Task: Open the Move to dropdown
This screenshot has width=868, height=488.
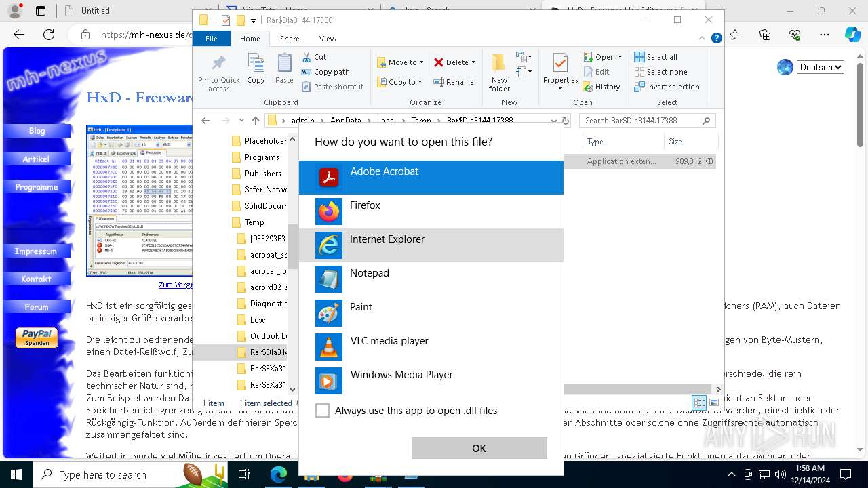Action: pyautogui.click(x=400, y=62)
